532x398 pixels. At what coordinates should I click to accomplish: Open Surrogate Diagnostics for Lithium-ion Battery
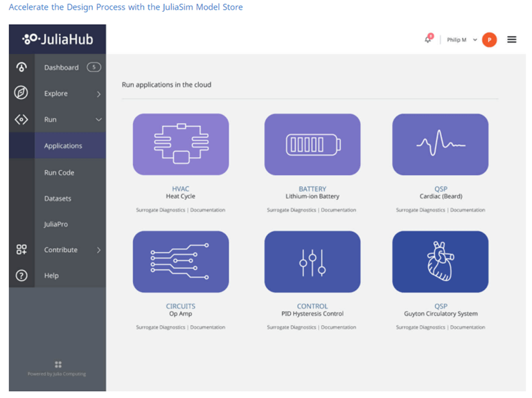point(292,210)
